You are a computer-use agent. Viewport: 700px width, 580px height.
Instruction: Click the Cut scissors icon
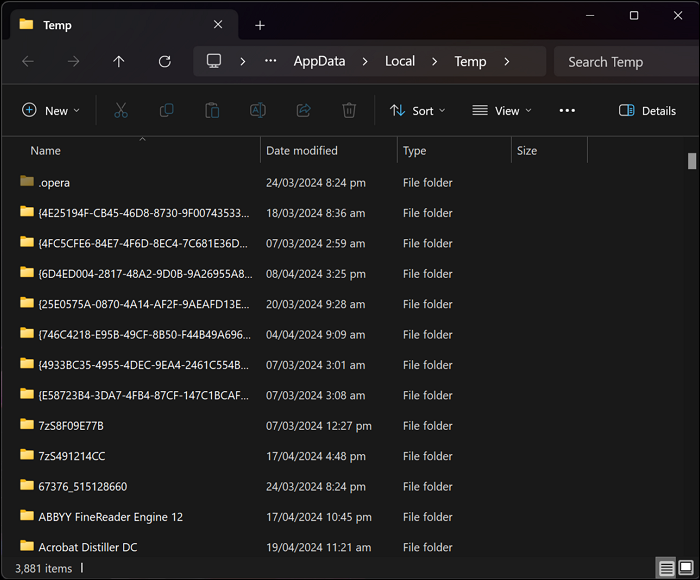(120, 111)
